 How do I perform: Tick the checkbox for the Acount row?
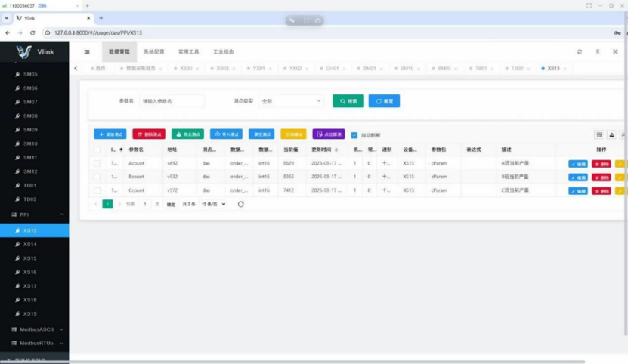pyautogui.click(x=97, y=163)
